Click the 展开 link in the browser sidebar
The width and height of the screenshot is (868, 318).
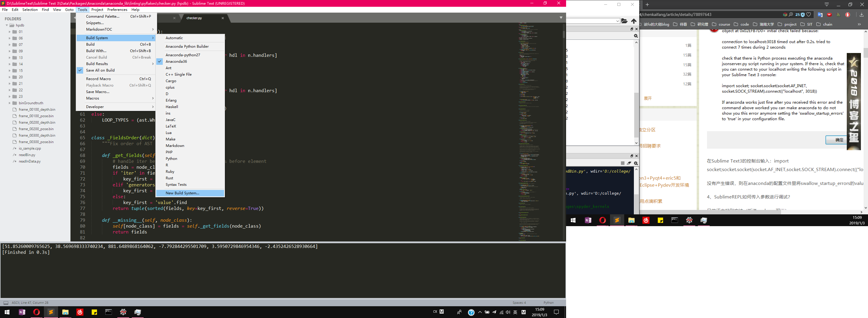tap(648, 99)
